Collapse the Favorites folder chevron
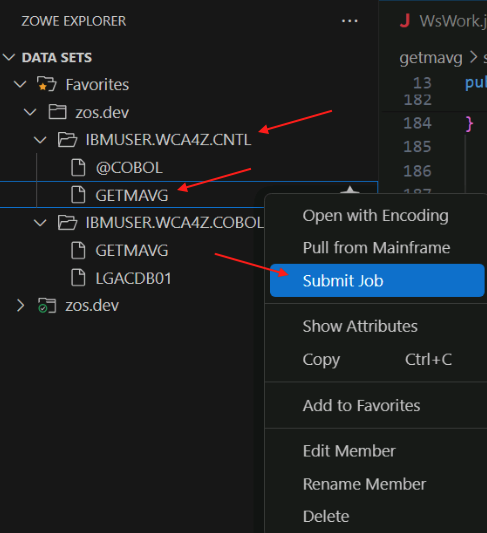Image resolution: width=487 pixels, height=533 pixels. click(20, 84)
